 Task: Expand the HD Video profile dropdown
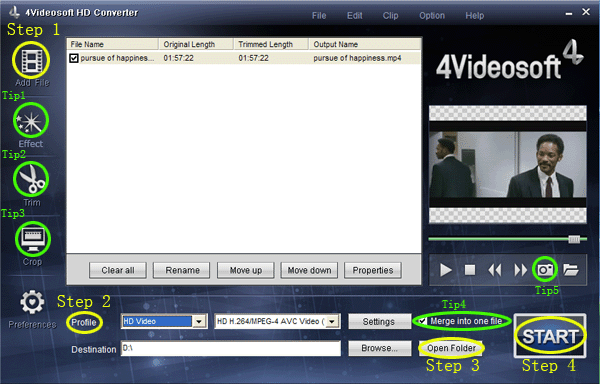coord(199,321)
